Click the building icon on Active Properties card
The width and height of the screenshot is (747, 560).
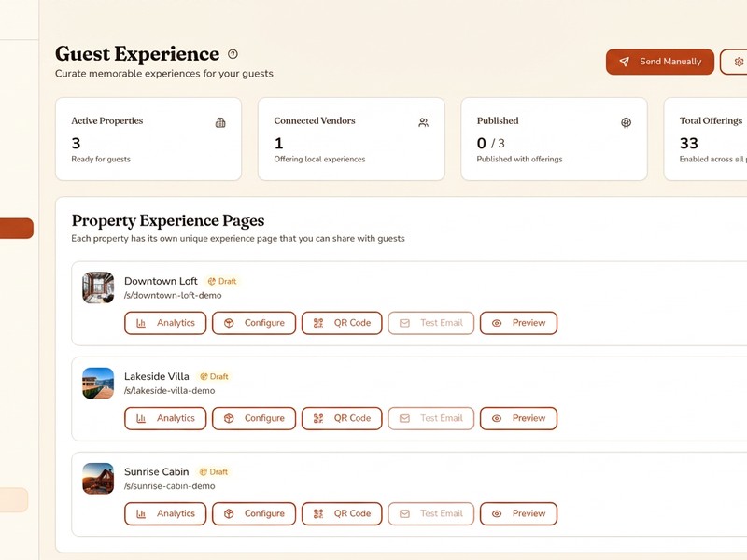[219, 121]
